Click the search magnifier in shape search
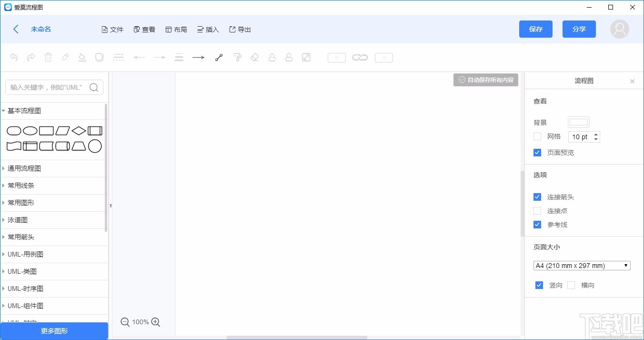This screenshot has height=340, width=644. [94, 87]
